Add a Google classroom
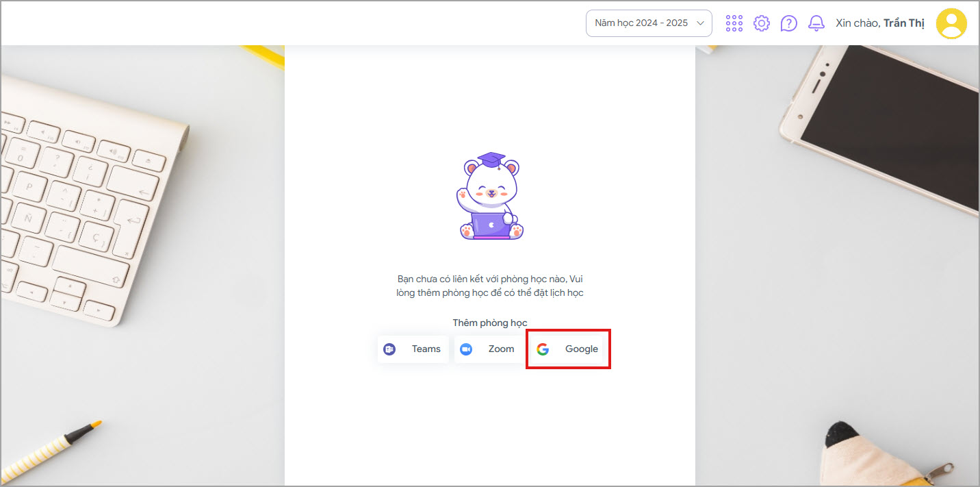Viewport: 980px width, 487px height. coord(568,349)
